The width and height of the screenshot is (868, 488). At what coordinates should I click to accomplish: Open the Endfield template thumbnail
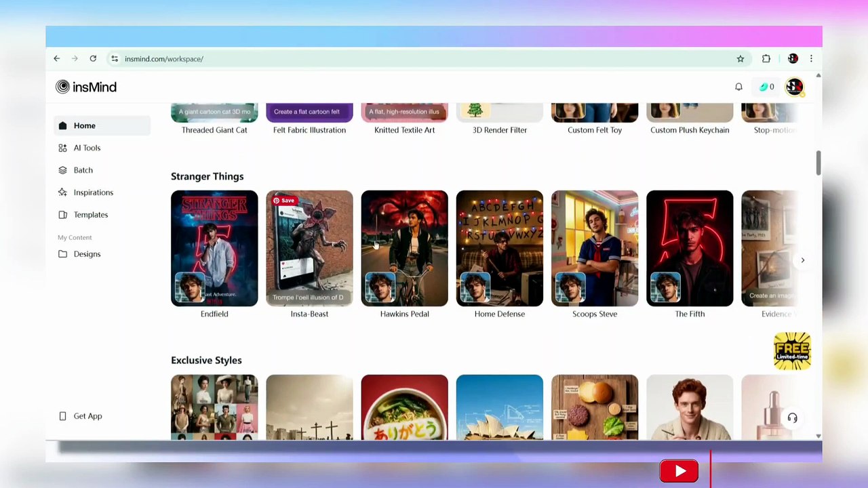(x=214, y=248)
